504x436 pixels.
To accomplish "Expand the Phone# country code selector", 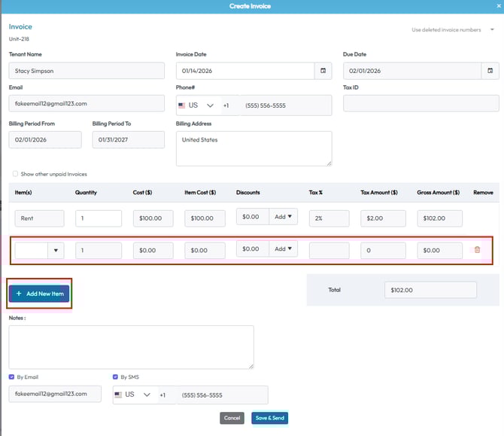I will (x=210, y=105).
